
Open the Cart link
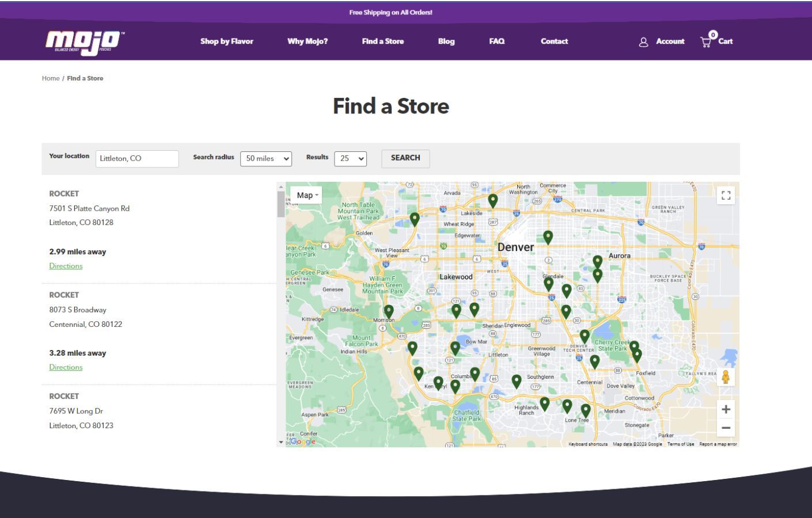pyautogui.click(x=726, y=41)
